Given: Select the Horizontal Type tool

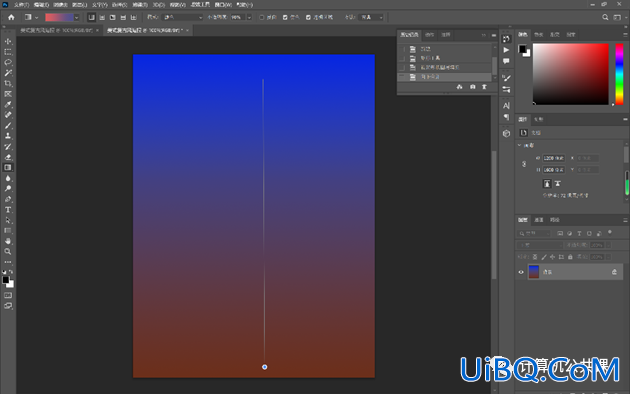Looking at the screenshot, I should tap(8, 210).
